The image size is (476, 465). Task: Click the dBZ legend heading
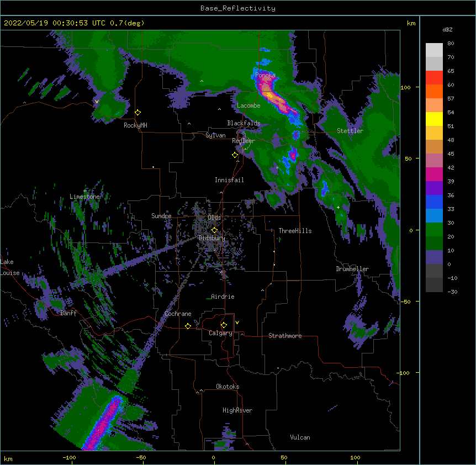447,30
